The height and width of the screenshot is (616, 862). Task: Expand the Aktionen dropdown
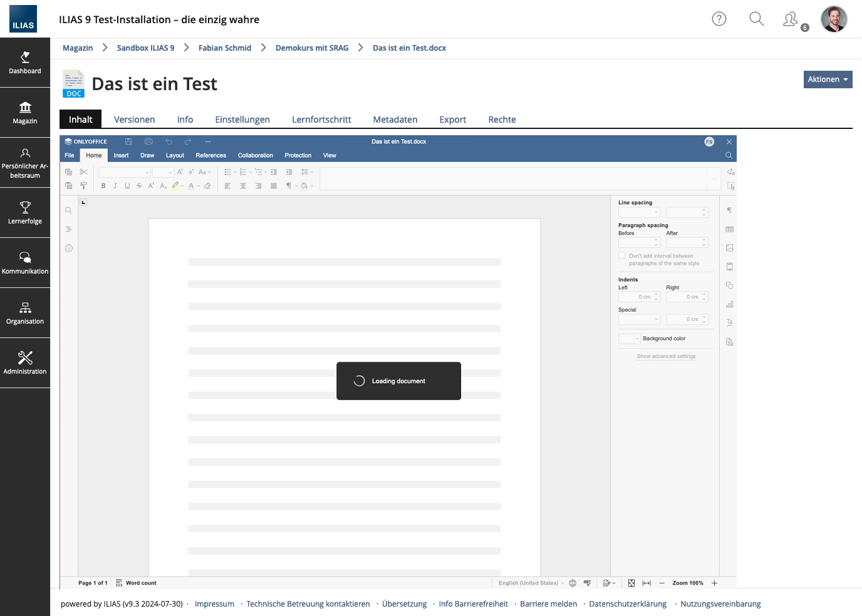point(828,80)
